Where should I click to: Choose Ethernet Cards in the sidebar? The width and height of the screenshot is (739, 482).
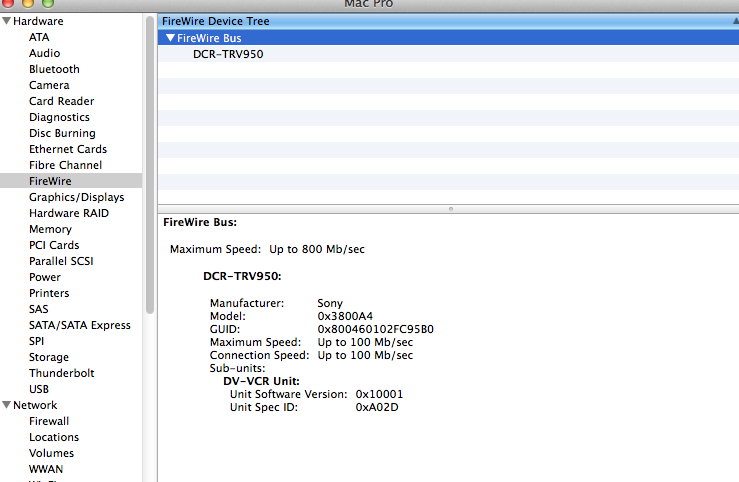(x=68, y=149)
